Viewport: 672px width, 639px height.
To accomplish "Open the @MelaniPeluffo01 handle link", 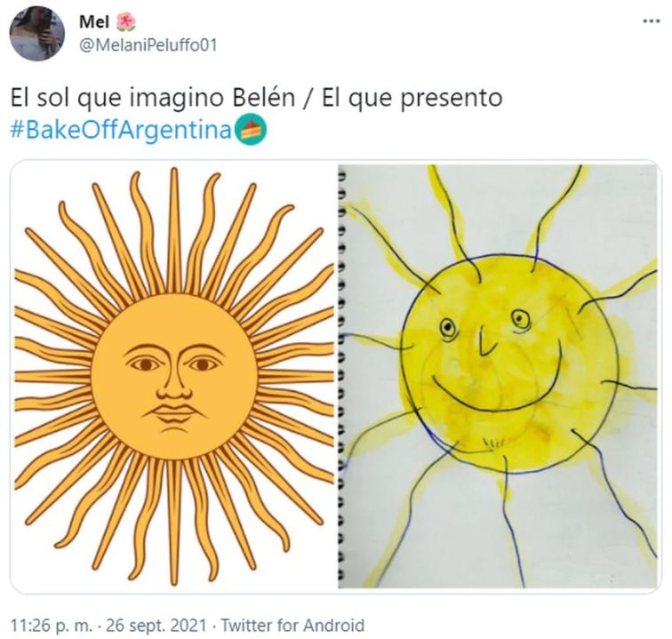I will click(x=148, y=45).
